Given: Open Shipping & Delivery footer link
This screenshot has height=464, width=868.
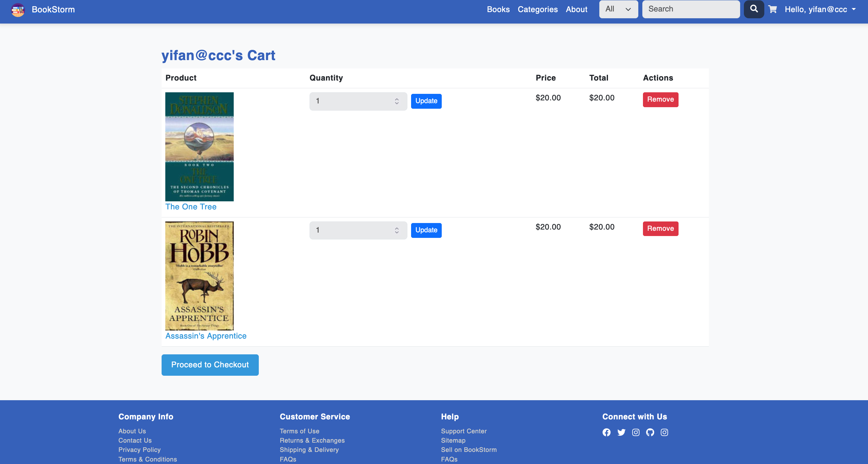Looking at the screenshot, I should [309, 450].
